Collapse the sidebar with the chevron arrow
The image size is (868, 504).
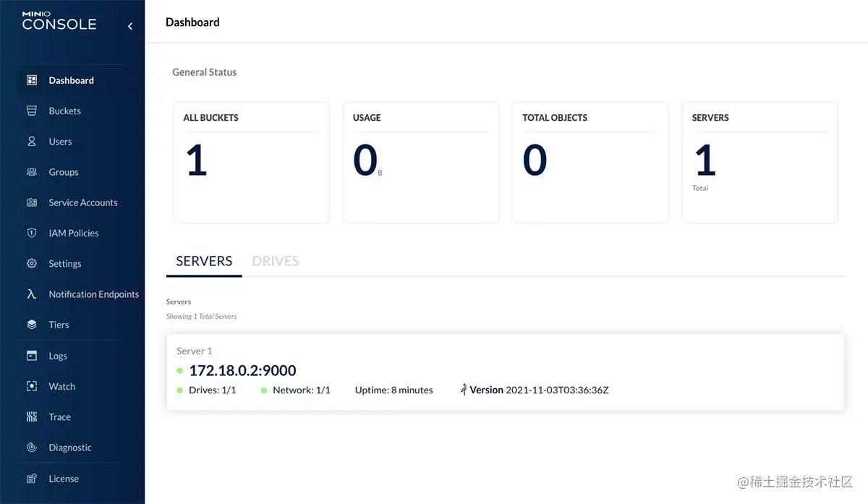coord(130,26)
